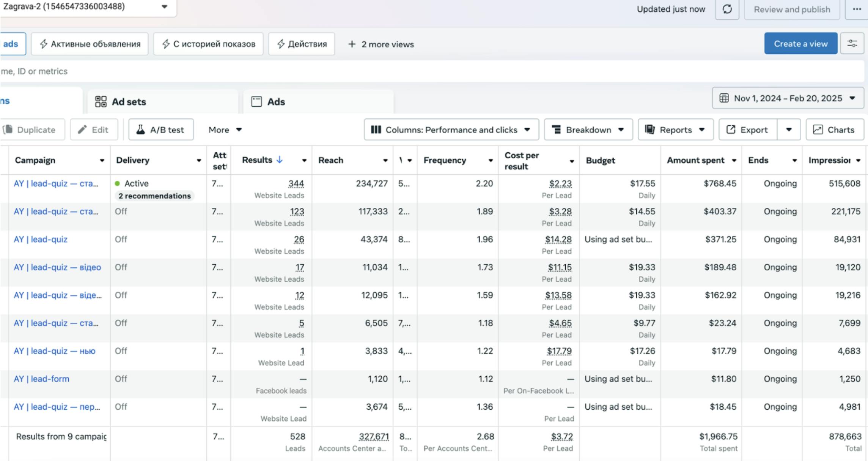Open the Reports dropdown

coord(675,130)
